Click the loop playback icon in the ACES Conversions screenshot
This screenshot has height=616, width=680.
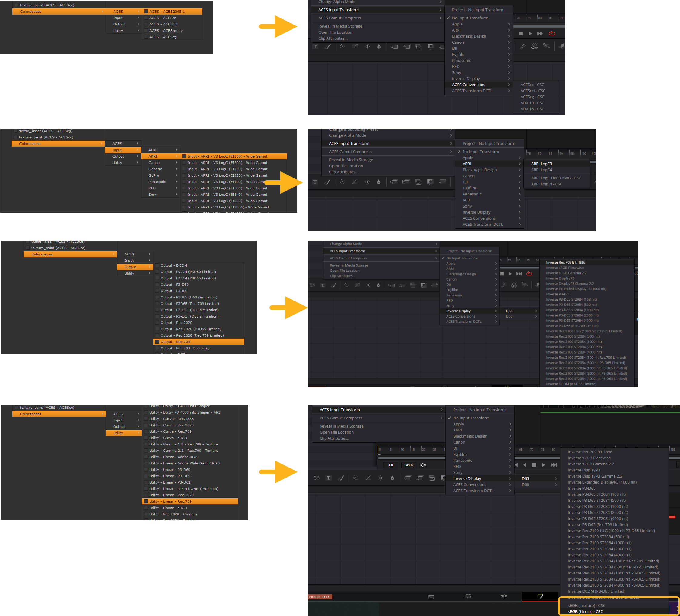click(x=552, y=33)
